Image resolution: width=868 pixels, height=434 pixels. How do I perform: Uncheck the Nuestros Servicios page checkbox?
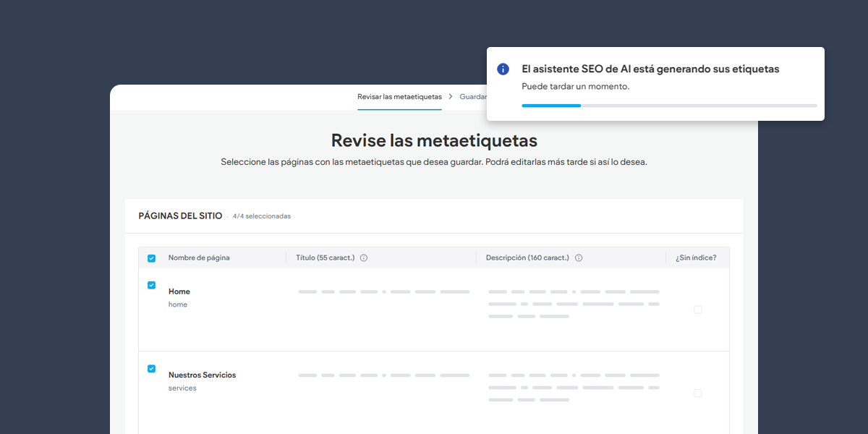pyautogui.click(x=151, y=369)
